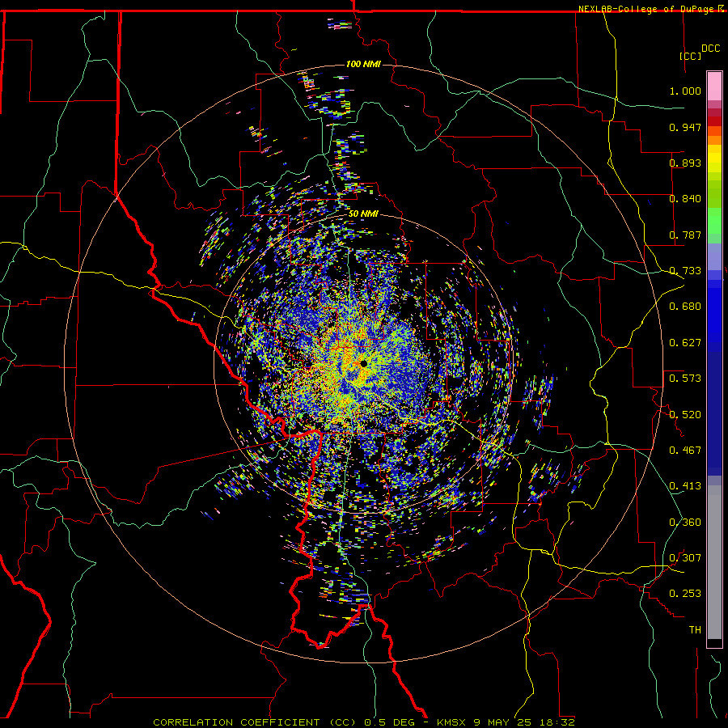Viewport: 728px width, 728px height.
Task: Click the [CC] legend label
Action: (691, 56)
